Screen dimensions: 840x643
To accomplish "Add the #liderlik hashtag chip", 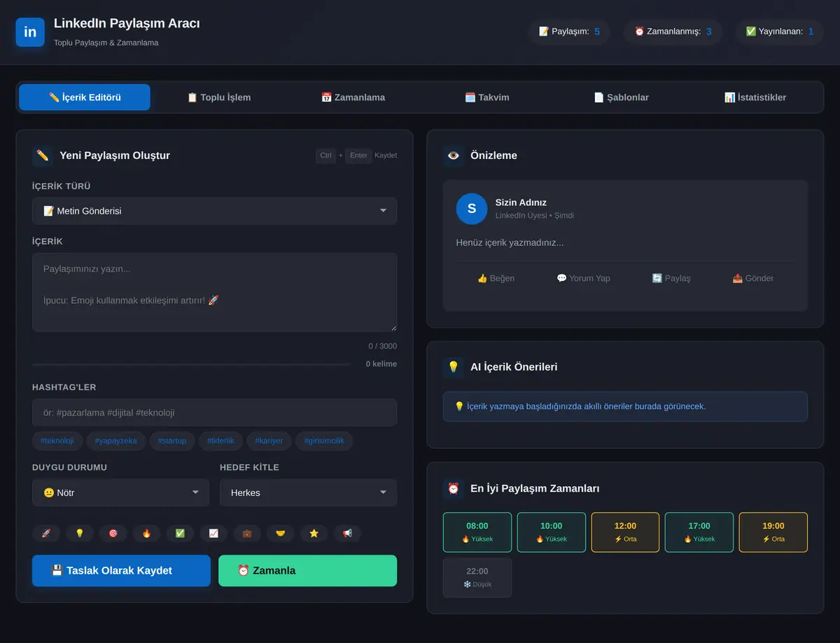I will tap(220, 441).
